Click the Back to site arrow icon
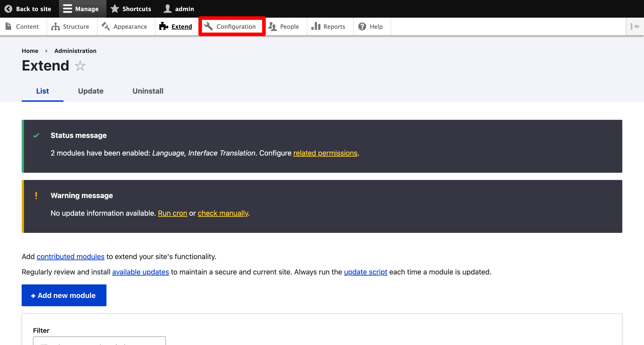The width and height of the screenshot is (644, 345). pyautogui.click(x=8, y=9)
